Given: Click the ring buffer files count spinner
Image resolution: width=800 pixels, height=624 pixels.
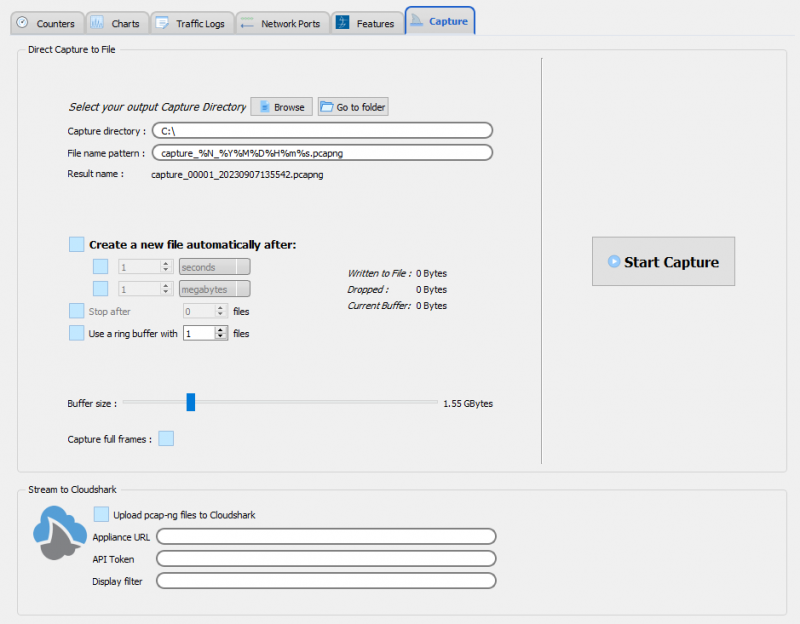Looking at the screenshot, I should pyautogui.click(x=205, y=333).
